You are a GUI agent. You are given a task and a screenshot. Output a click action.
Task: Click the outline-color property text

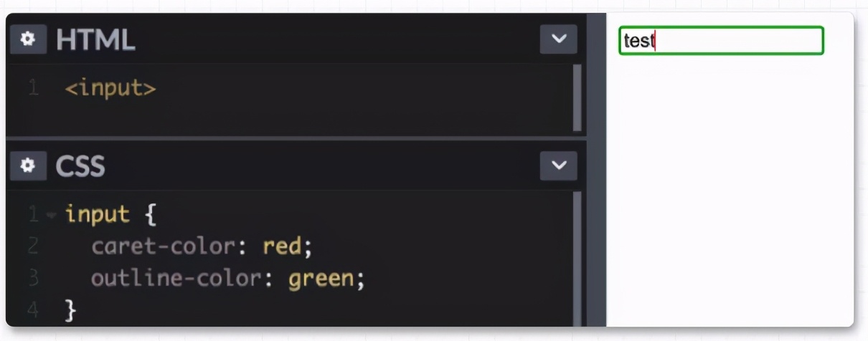tap(177, 279)
